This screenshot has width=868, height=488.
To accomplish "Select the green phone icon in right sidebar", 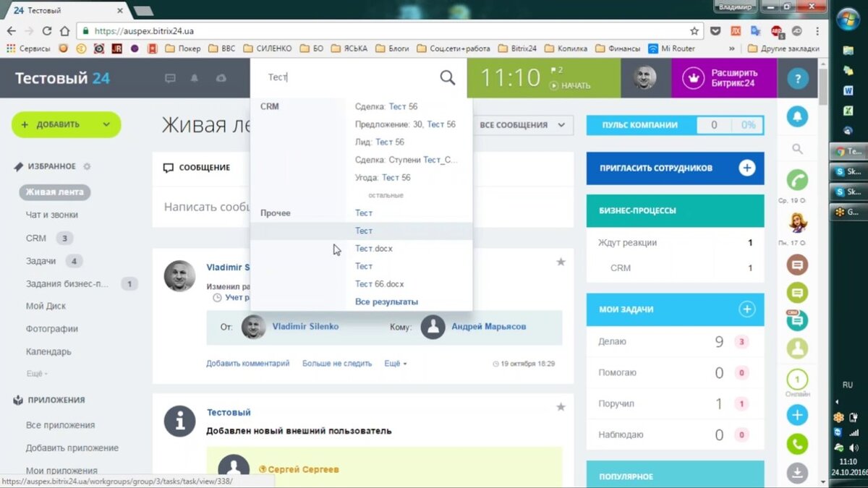I will point(797,444).
